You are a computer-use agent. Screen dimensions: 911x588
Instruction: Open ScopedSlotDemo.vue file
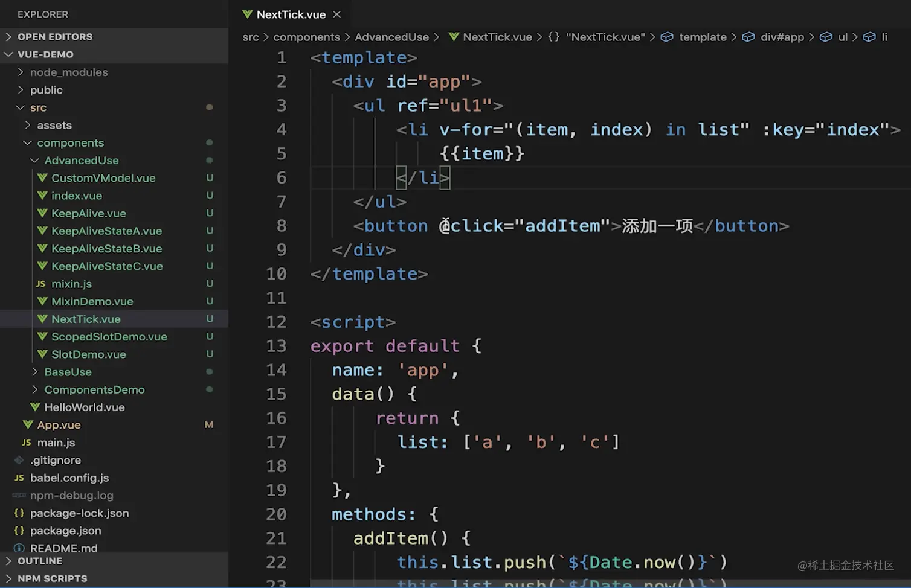(109, 337)
